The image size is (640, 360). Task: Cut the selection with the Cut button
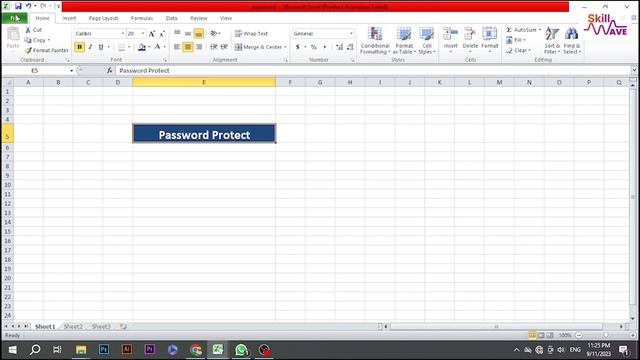point(33,30)
